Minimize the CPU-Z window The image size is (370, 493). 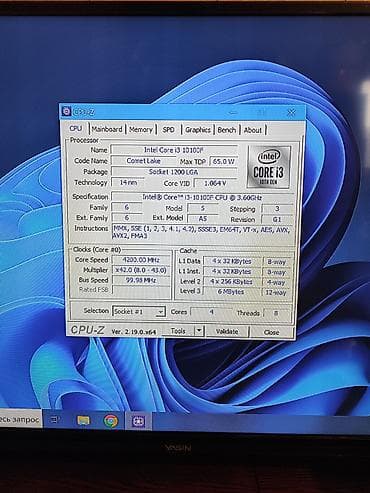tap(233, 112)
